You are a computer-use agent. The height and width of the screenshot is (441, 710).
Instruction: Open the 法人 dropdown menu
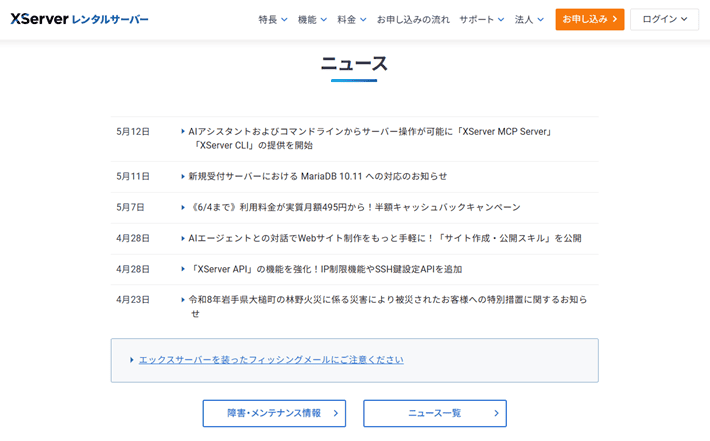(529, 19)
